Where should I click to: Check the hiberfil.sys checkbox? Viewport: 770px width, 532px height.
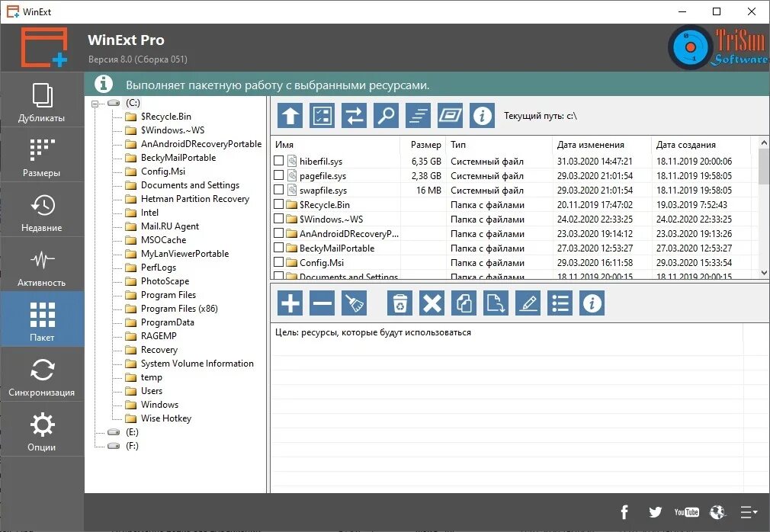[278, 161]
